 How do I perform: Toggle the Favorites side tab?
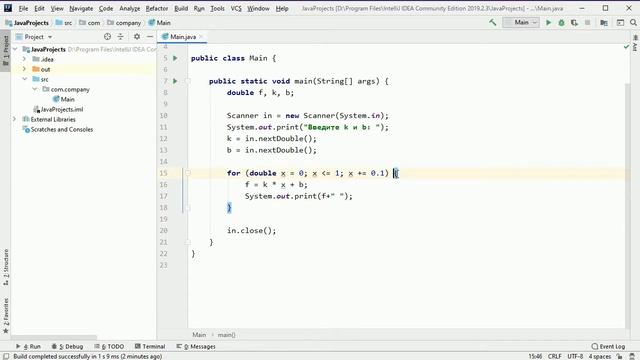[5, 316]
